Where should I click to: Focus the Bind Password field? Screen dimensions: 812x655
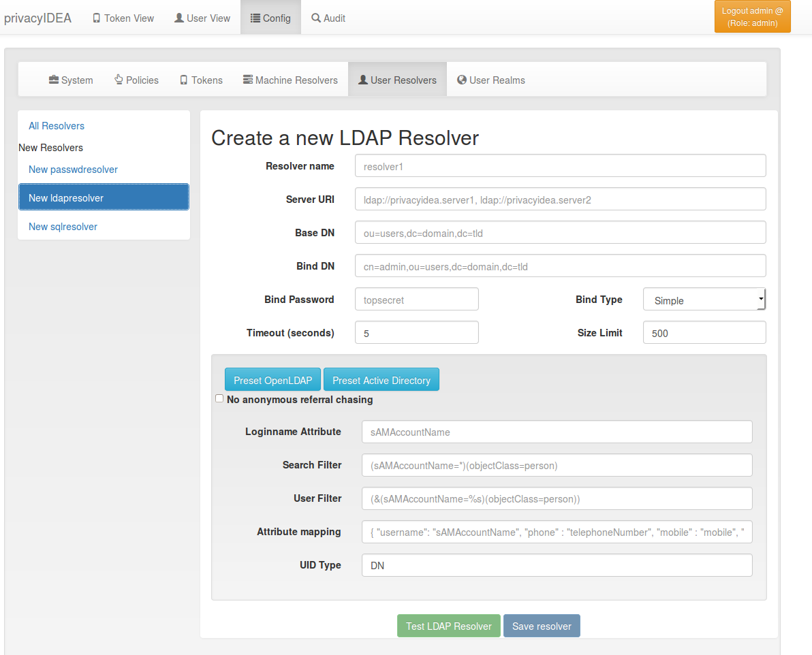[417, 300]
